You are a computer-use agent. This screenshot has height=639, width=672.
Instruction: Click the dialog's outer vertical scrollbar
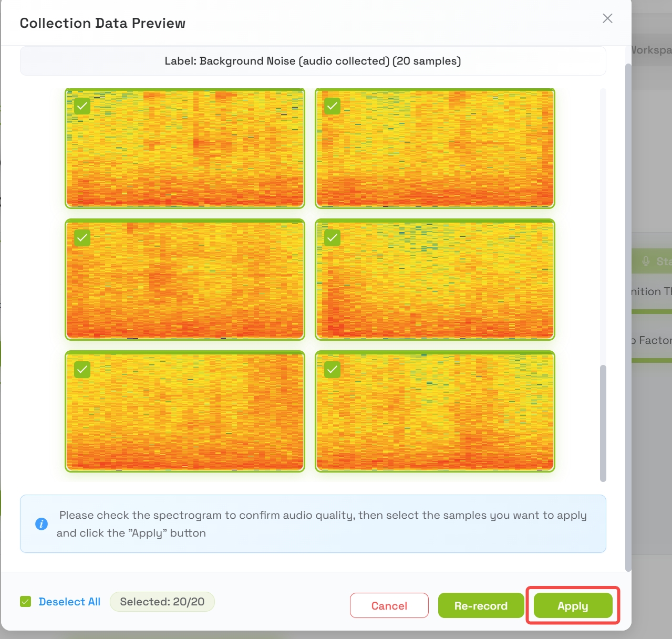pyautogui.click(x=628, y=318)
